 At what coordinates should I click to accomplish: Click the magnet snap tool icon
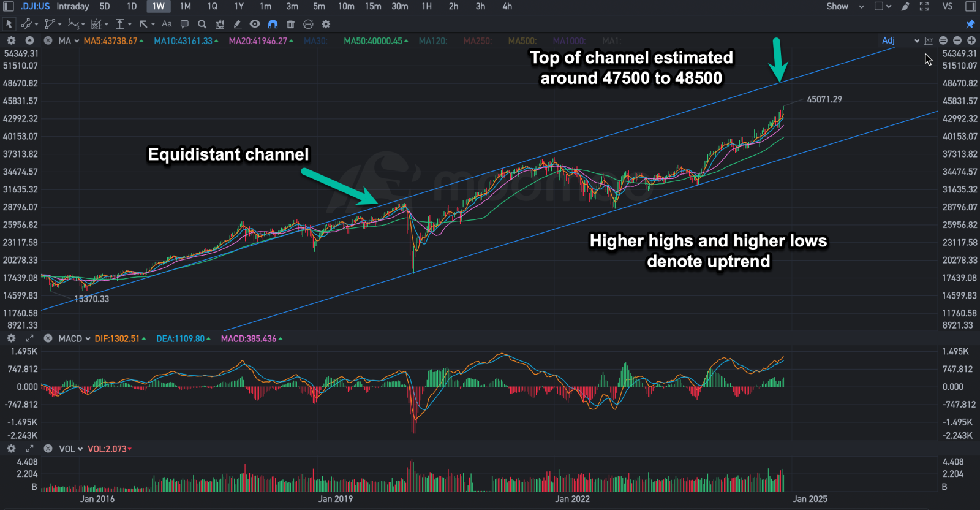(x=273, y=24)
